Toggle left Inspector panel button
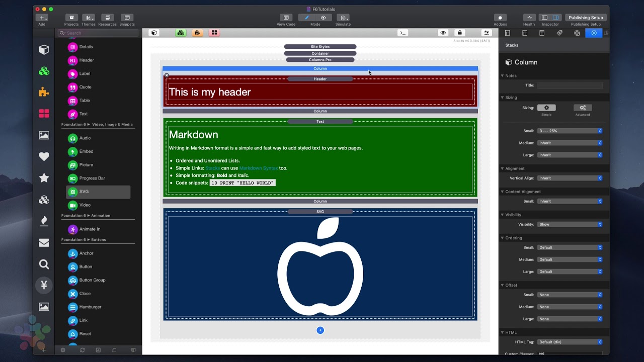The width and height of the screenshot is (644, 362). 544,18
